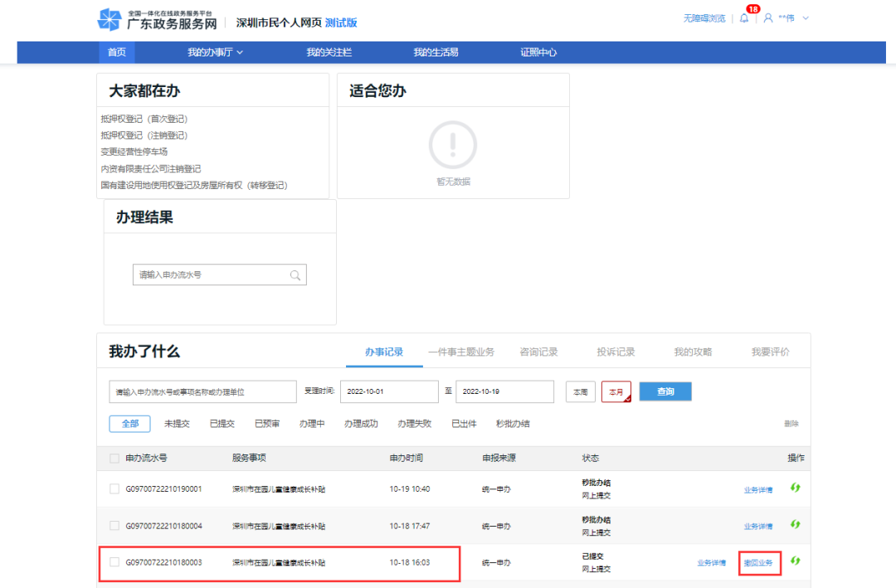Toggle the 本月 quick date filter
Viewport: 896px width, 588px height.
616,391
